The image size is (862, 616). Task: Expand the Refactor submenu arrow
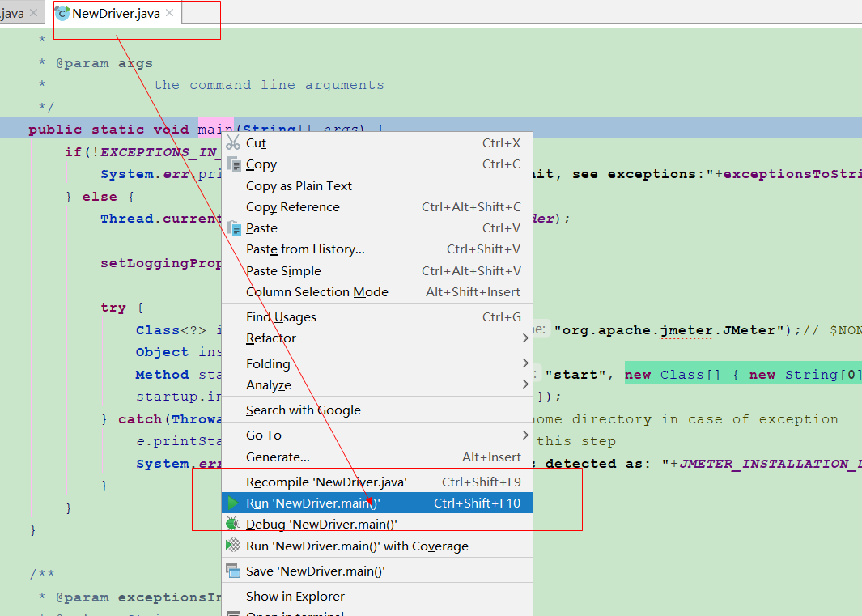pos(525,338)
